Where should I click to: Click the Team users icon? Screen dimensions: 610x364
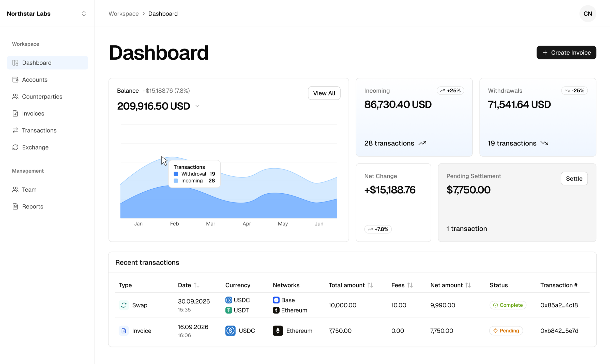tap(15, 190)
